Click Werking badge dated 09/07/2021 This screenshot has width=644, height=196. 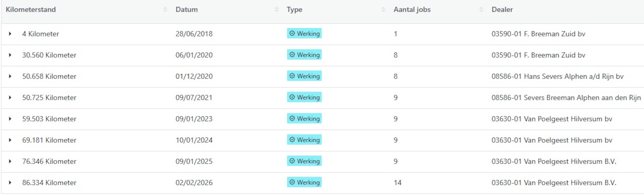(x=304, y=97)
